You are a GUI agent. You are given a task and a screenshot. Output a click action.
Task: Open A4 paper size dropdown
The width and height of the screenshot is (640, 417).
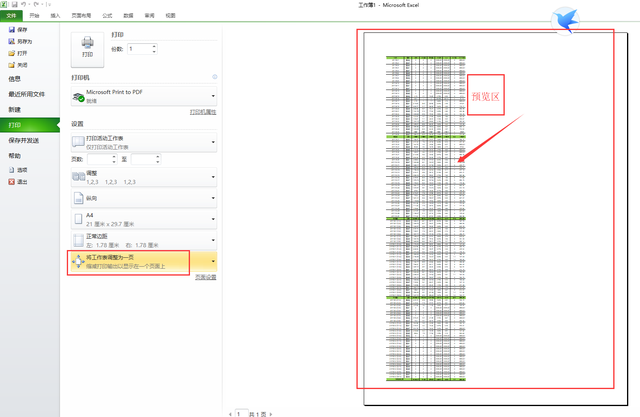[x=144, y=220]
